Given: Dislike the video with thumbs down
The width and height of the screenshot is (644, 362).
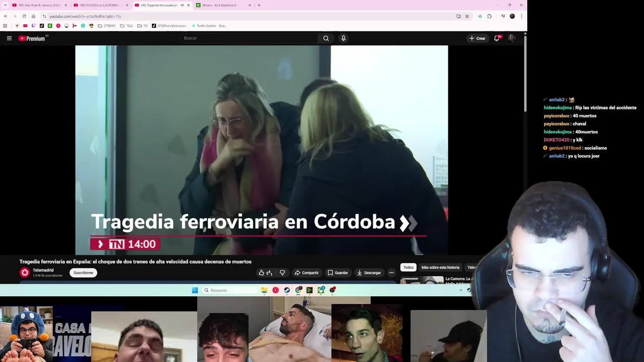Looking at the screenshot, I should [x=282, y=273].
